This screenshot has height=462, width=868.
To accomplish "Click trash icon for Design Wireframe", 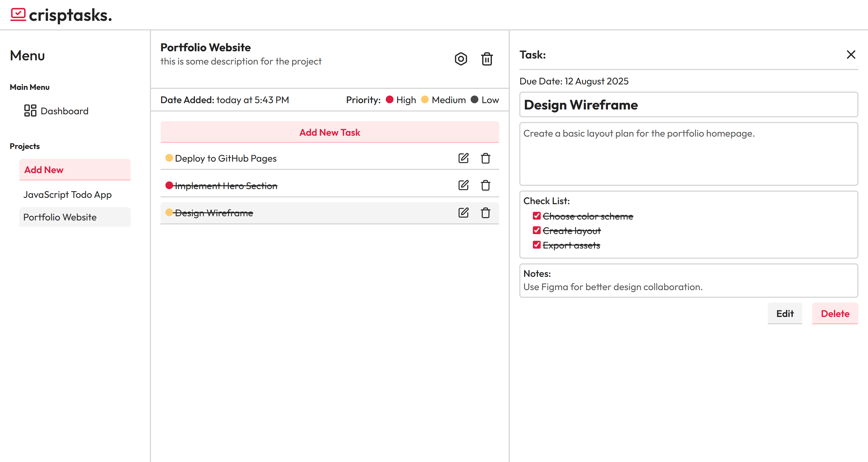I will [x=485, y=212].
